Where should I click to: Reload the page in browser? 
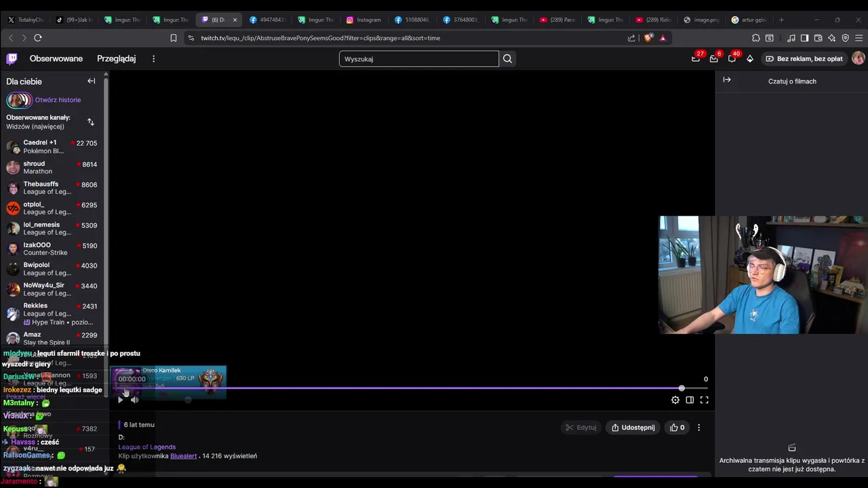[x=38, y=38]
